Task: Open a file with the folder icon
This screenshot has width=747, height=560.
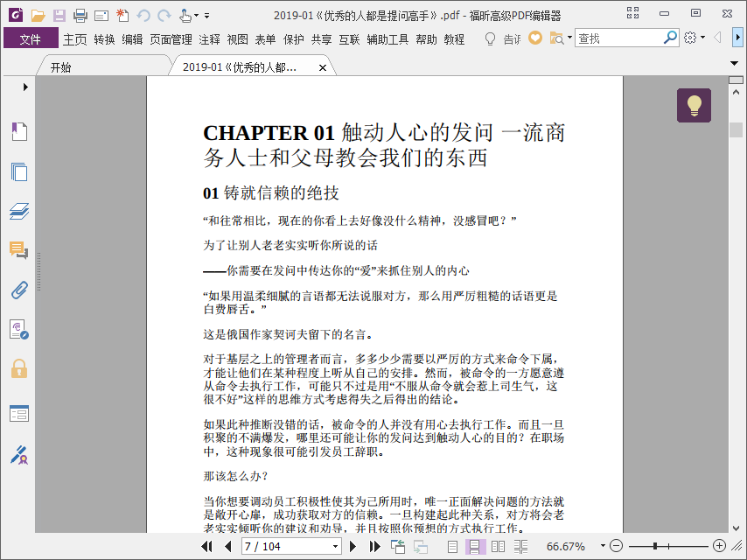Action: coord(38,15)
